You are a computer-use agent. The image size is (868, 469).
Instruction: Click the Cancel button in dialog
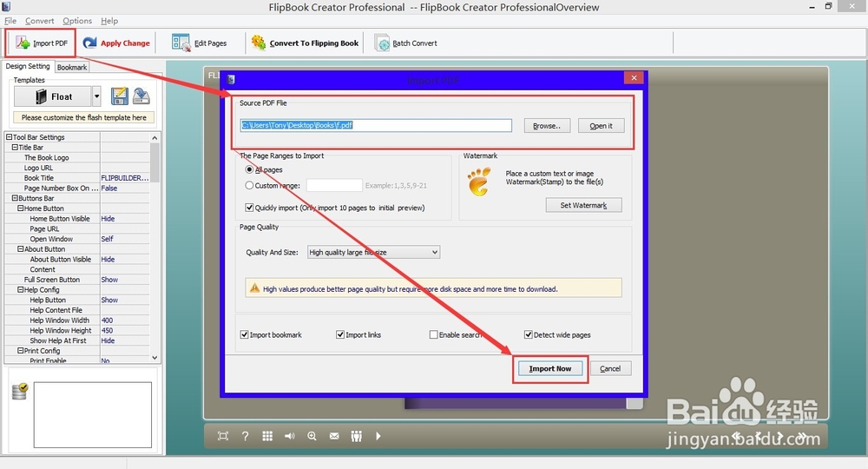point(610,368)
